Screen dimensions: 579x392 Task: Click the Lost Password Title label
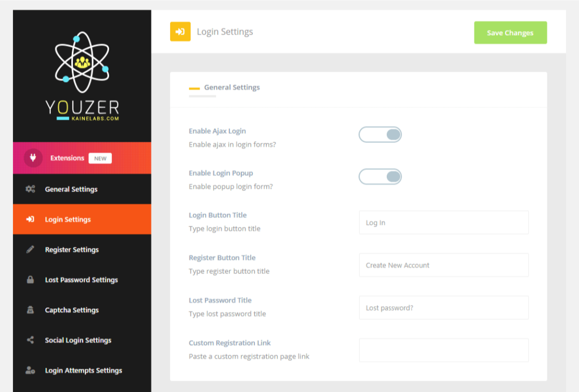tap(220, 300)
